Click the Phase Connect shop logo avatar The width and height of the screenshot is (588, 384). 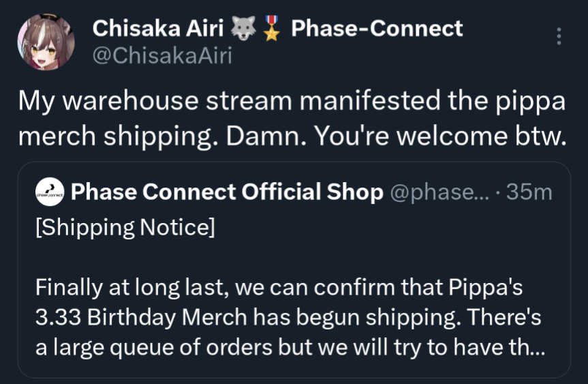coord(49,194)
